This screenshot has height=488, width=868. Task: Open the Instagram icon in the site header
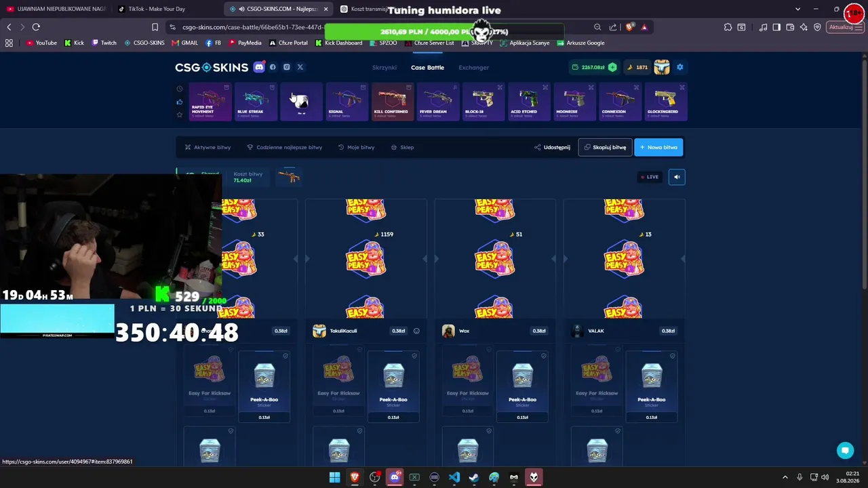[286, 67]
